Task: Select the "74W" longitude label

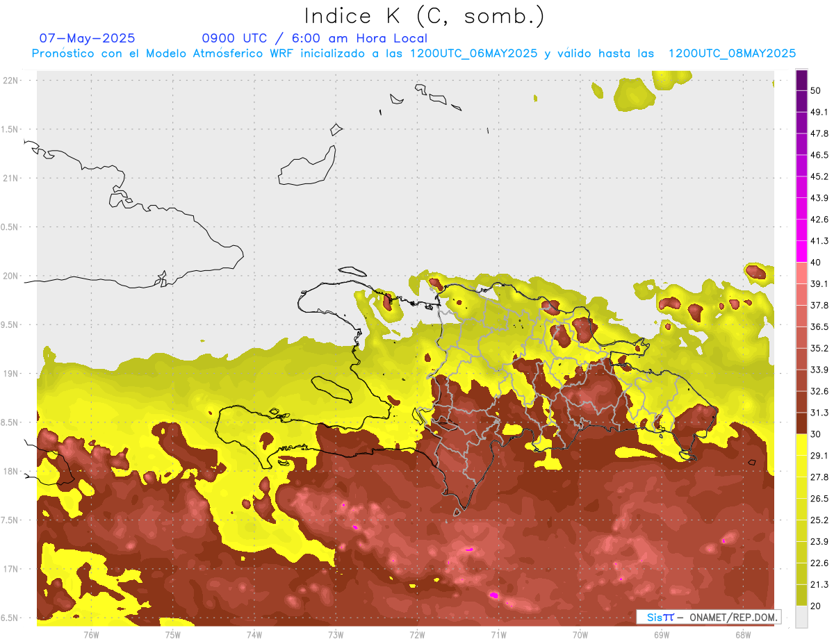Action: point(254,634)
